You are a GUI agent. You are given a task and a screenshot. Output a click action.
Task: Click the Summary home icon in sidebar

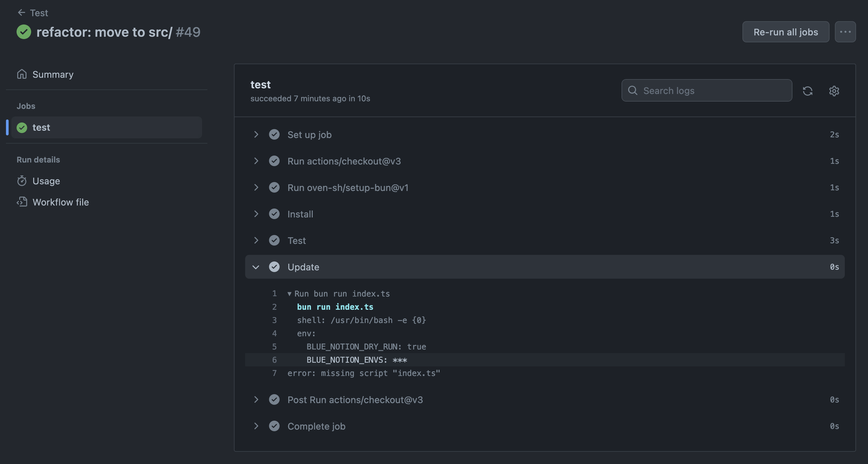22,74
